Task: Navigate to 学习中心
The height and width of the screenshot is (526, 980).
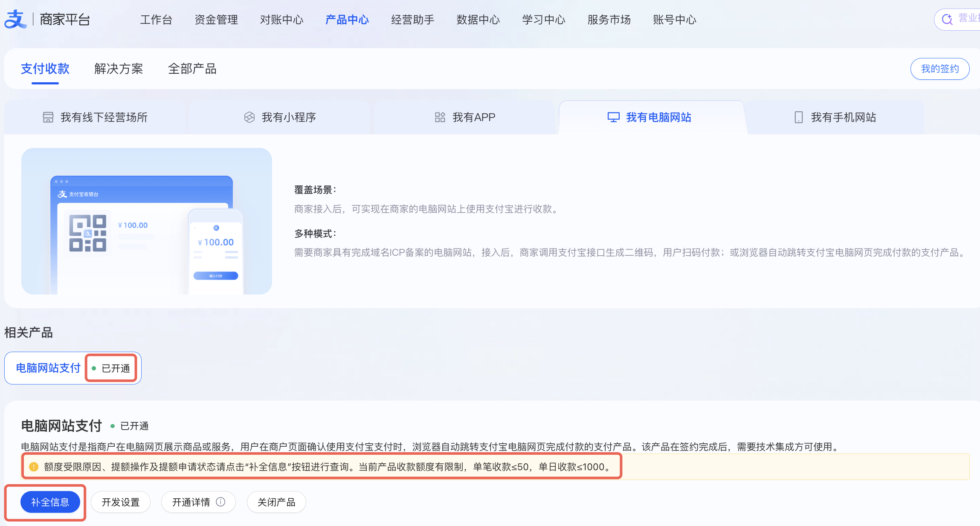Action: (544, 20)
